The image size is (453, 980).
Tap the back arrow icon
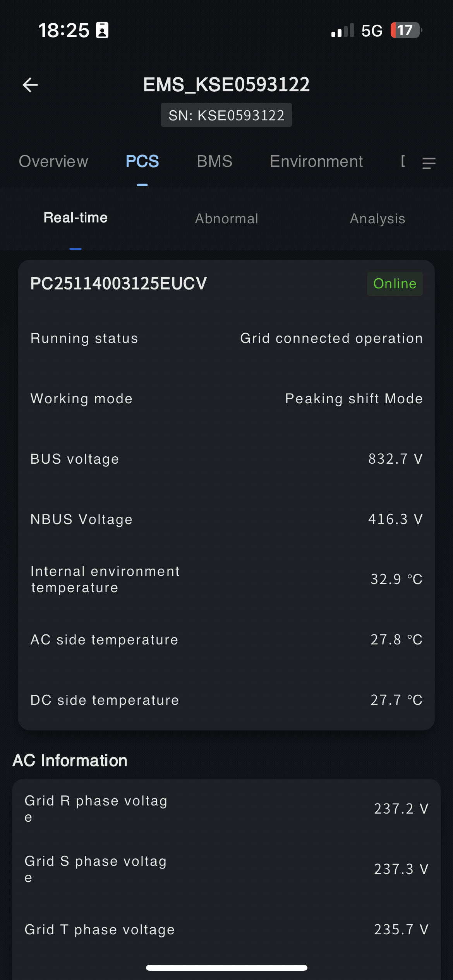[30, 85]
